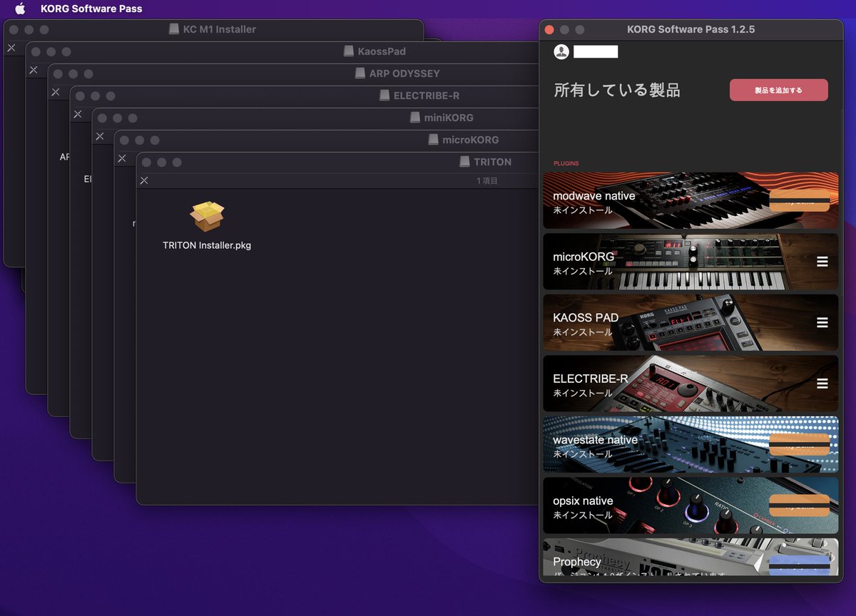Click the read-only pencil icon in microKORG window
Screen dimensions: 856x616
[x=122, y=158]
